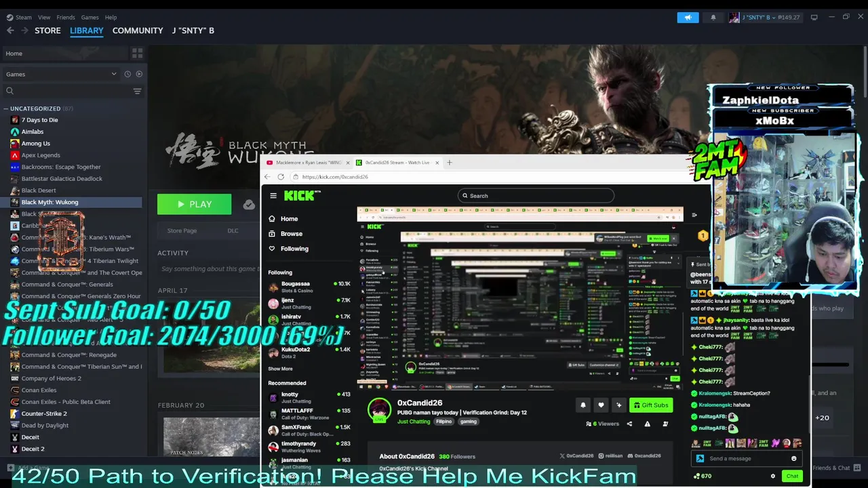Screen dimensions: 868x488
Task: Open advanced filter options icon beside library search
Action: [137, 91]
